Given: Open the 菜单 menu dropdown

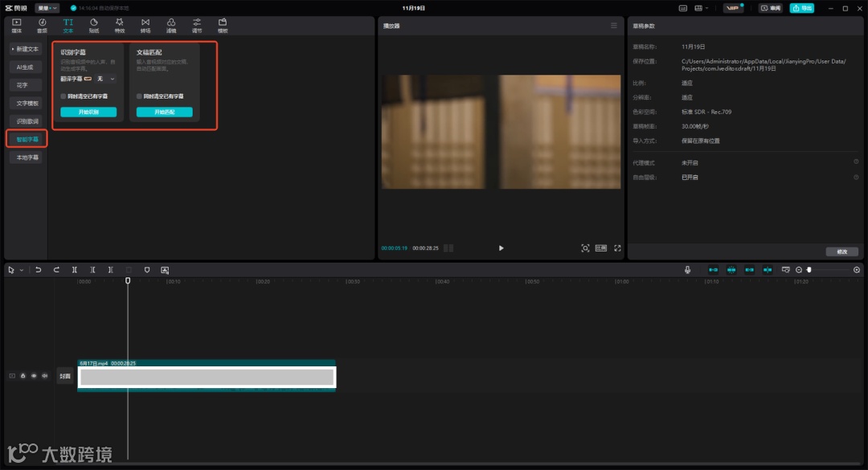Looking at the screenshot, I should click(x=47, y=8).
